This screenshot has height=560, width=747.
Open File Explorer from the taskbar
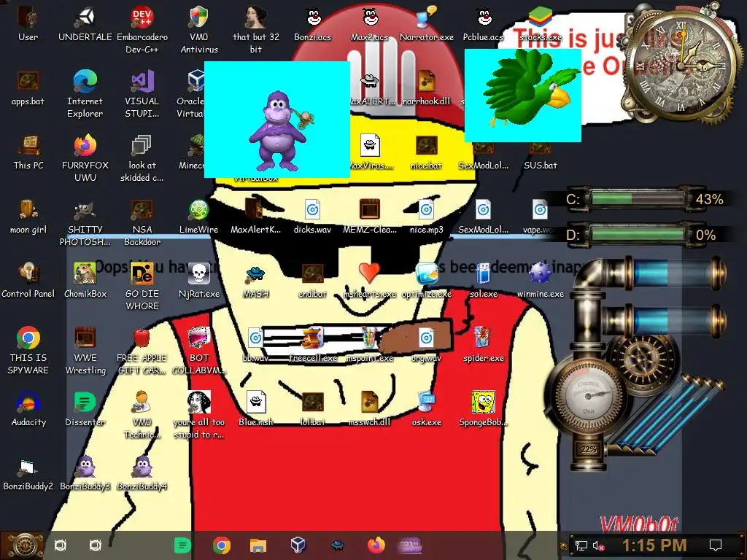[258, 545]
